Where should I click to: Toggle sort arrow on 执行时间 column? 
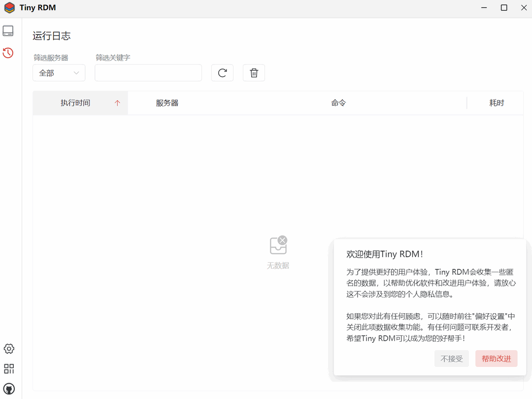[117, 103]
